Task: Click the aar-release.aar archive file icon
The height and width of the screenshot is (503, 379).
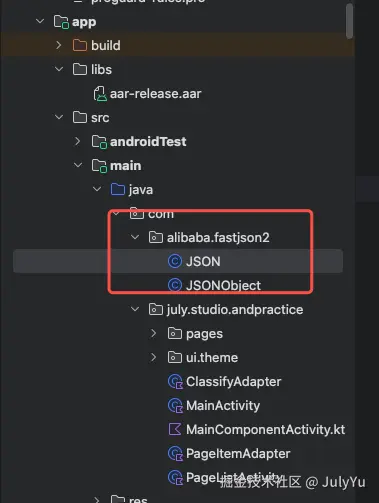Action: 100,94
